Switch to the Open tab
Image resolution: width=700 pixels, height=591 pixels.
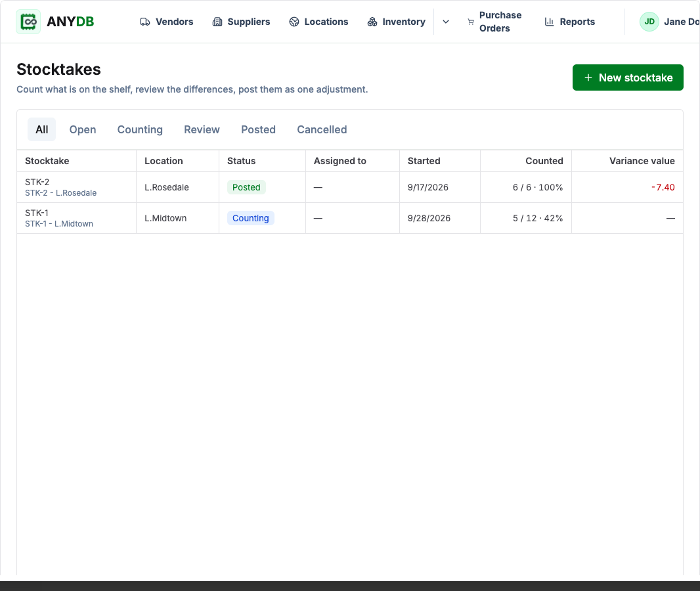[x=83, y=129]
